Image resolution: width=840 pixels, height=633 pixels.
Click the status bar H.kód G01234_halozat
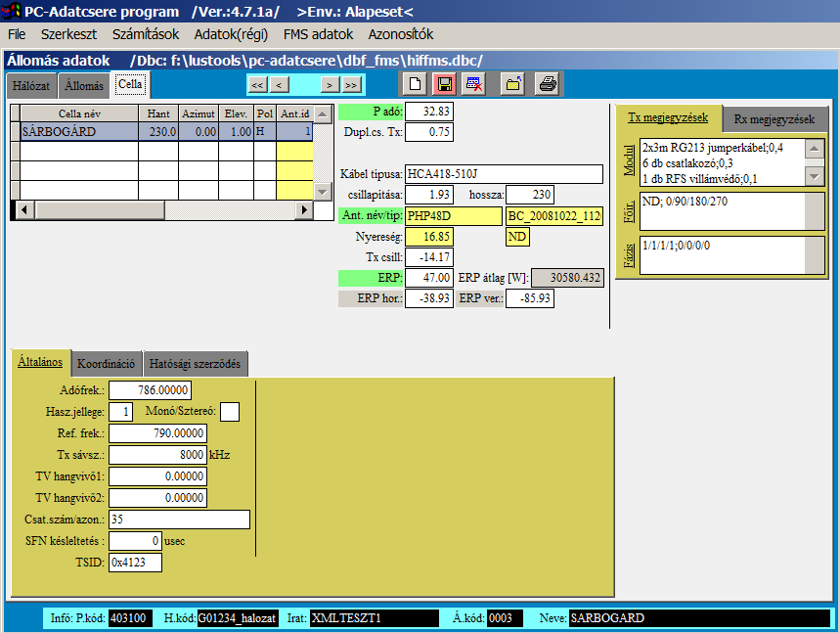(x=238, y=618)
